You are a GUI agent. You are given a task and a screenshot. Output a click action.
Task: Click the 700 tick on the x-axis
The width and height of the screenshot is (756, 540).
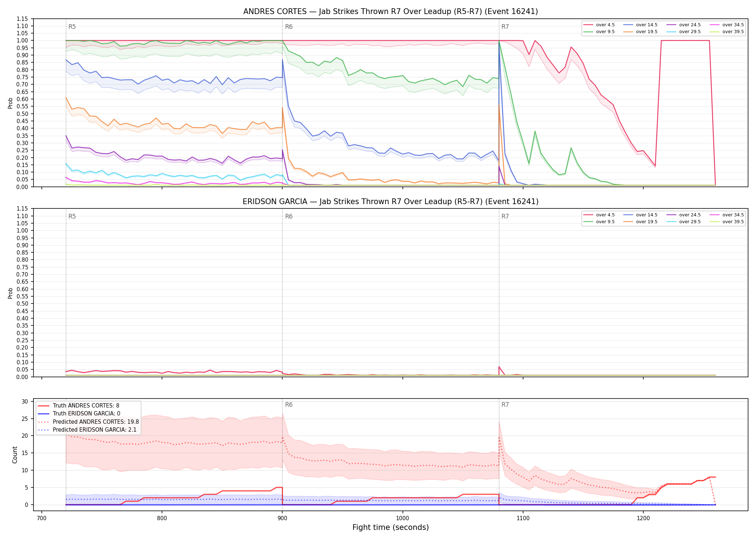tap(42, 518)
